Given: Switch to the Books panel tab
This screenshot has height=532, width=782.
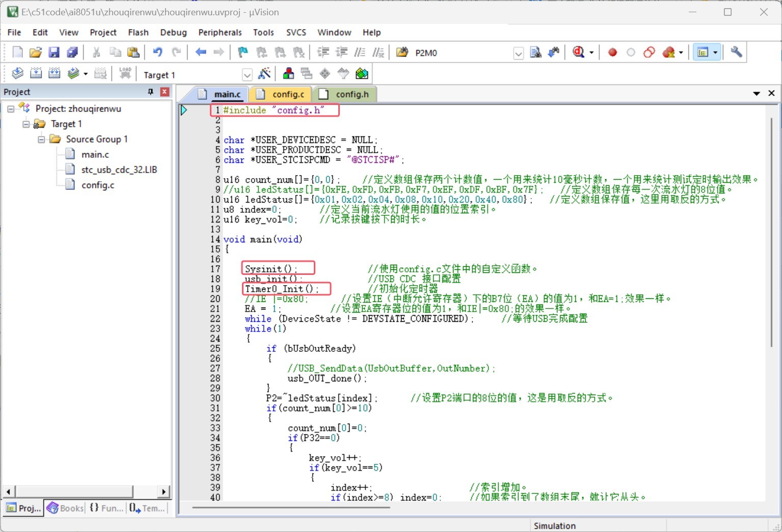Looking at the screenshot, I should [65, 508].
